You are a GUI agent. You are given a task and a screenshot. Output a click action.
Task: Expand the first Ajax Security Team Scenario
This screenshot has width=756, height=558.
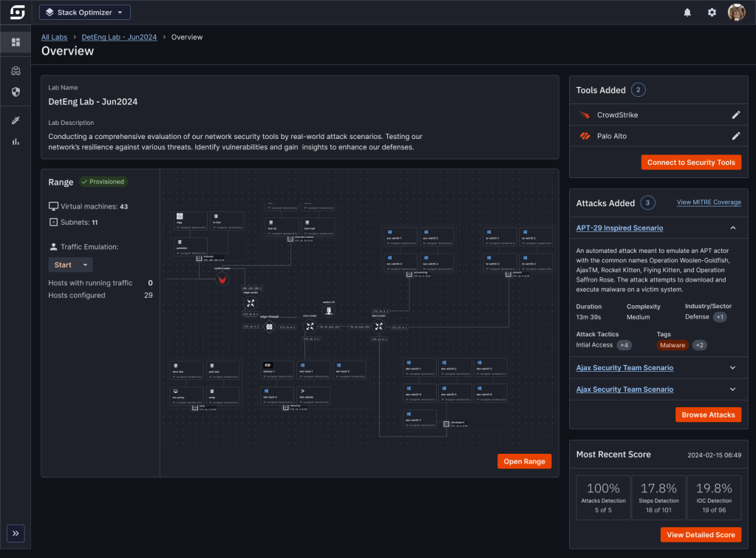[733, 367]
